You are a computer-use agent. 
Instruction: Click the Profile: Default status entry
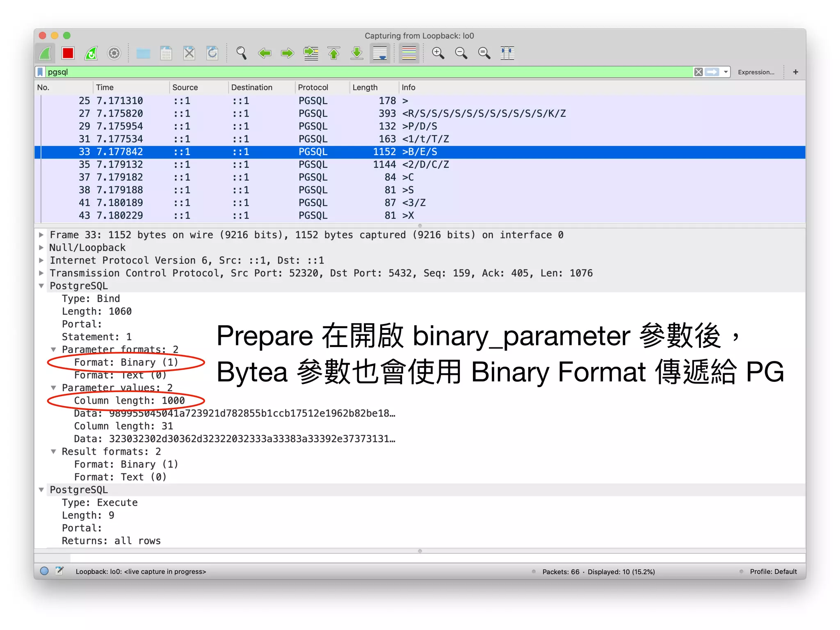point(773,572)
